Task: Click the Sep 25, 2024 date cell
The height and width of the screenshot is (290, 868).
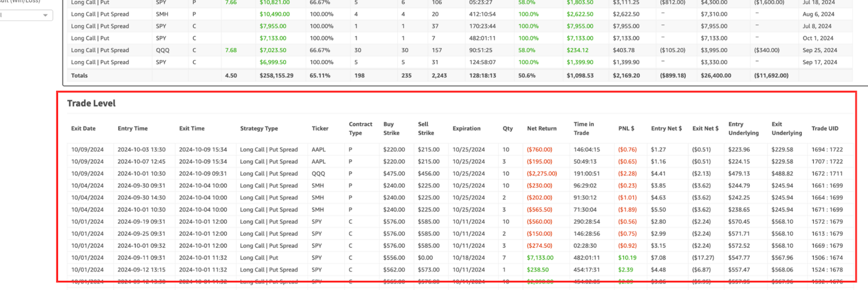Action: click(x=820, y=50)
